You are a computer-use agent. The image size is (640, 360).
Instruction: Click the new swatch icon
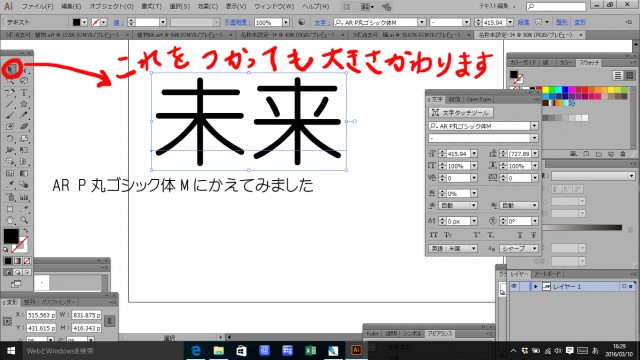click(x=611, y=154)
